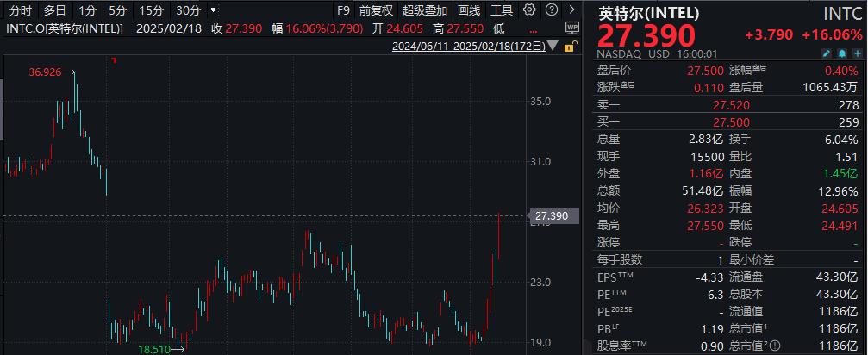Image resolution: width=868 pixels, height=355 pixels.
Task: Click the +3.790 change value
Action: point(770,35)
